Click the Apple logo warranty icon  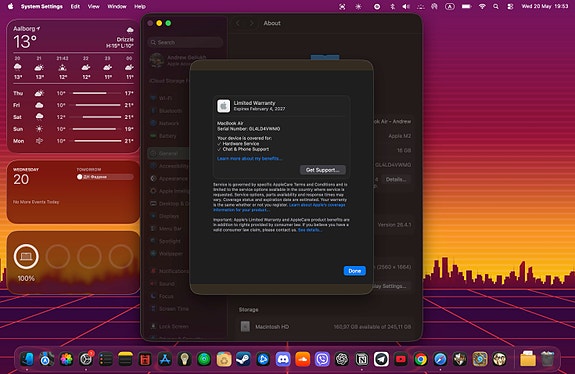(223, 106)
